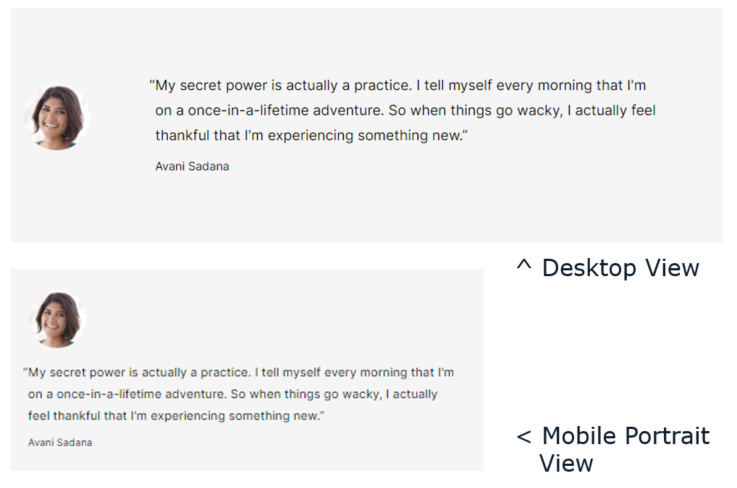Select the caret symbol beside Desktop View
Screen dimensions: 737x488
pos(523,267)
